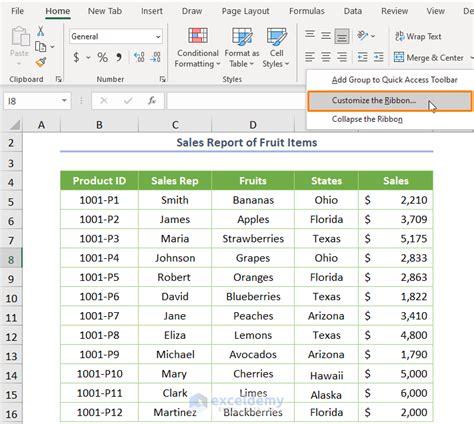Viewport: 474px width, 424px height.
Task: Open Format as Table
Action: 242,48
